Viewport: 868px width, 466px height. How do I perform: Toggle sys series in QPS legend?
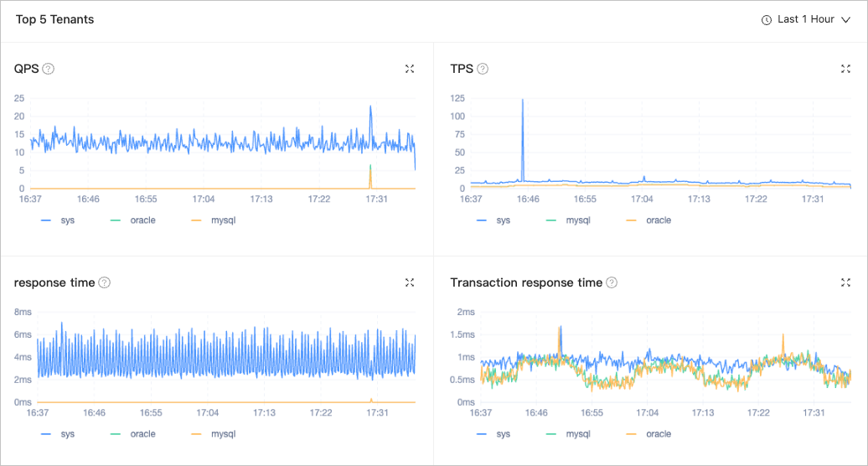coord(68,220)
